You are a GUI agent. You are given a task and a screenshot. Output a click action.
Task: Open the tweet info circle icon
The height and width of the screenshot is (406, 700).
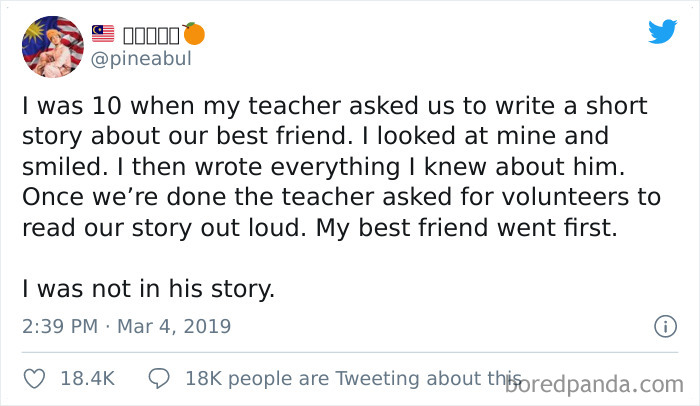(663, 326)
